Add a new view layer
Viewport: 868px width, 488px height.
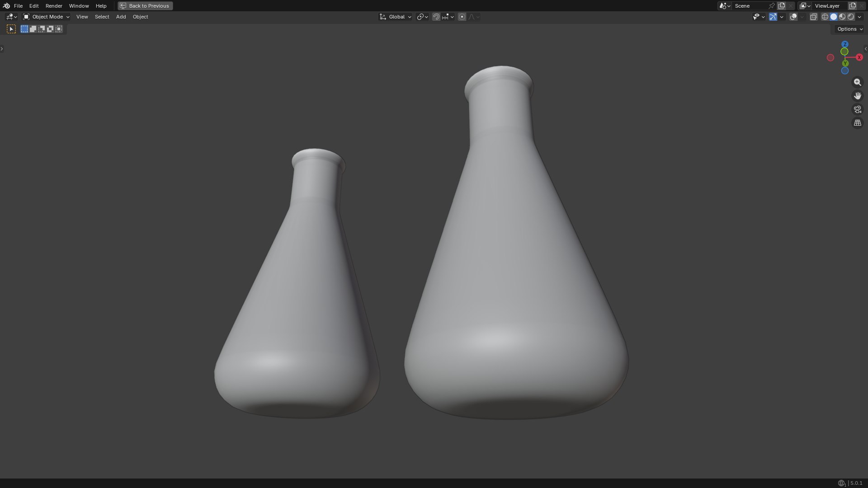[853, 6]
